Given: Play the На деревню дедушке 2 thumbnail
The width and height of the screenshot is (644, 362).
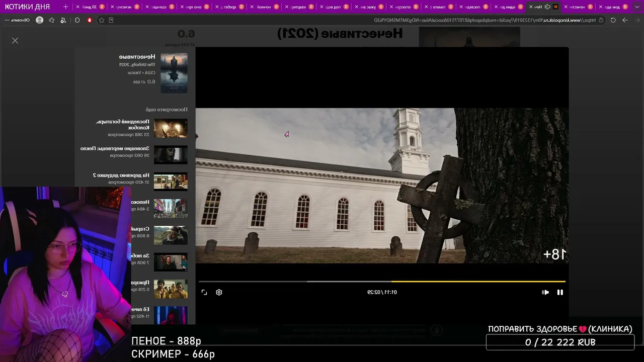Looking at the screenshot, I should [171, 182].
